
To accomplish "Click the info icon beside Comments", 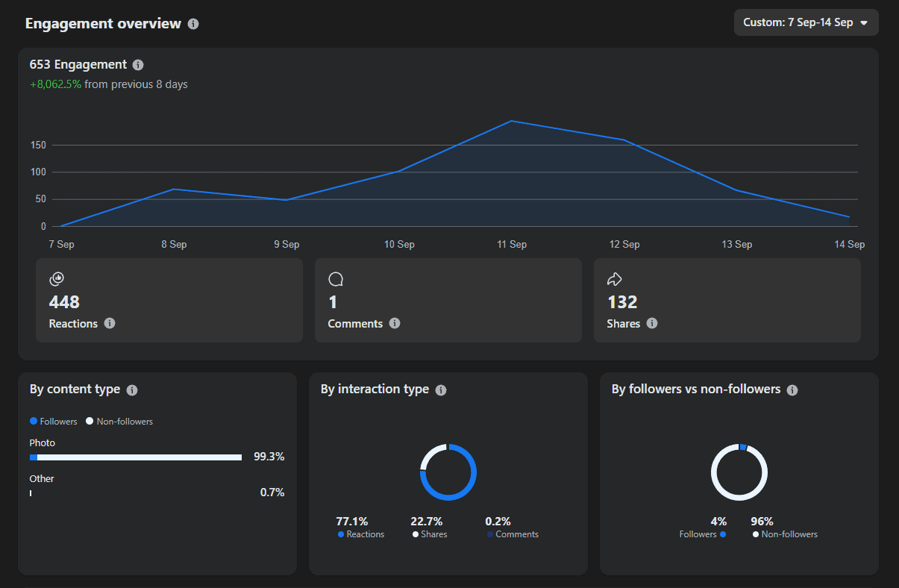I will tap(395, 323).
